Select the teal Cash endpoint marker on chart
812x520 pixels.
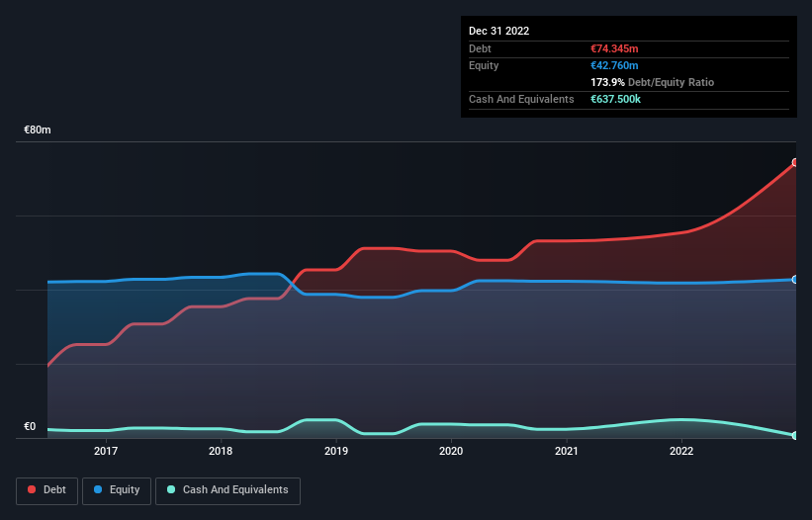795,436
